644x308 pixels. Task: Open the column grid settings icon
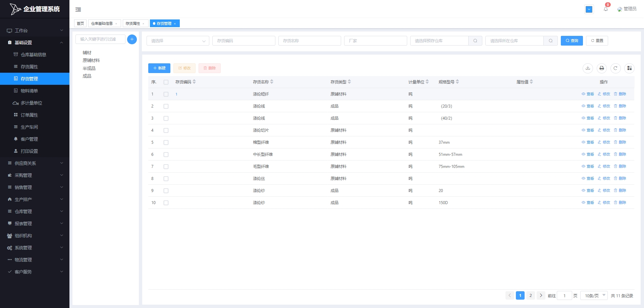(629, 68)
